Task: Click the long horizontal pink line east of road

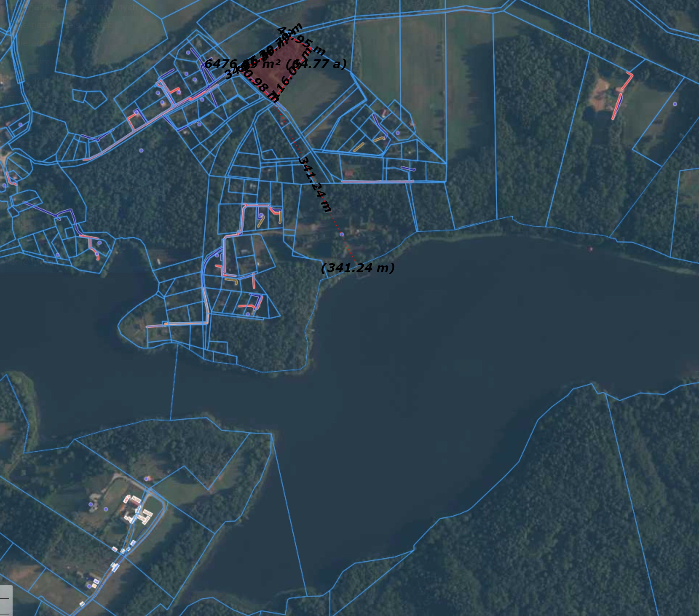Action: tap(377, 181)
